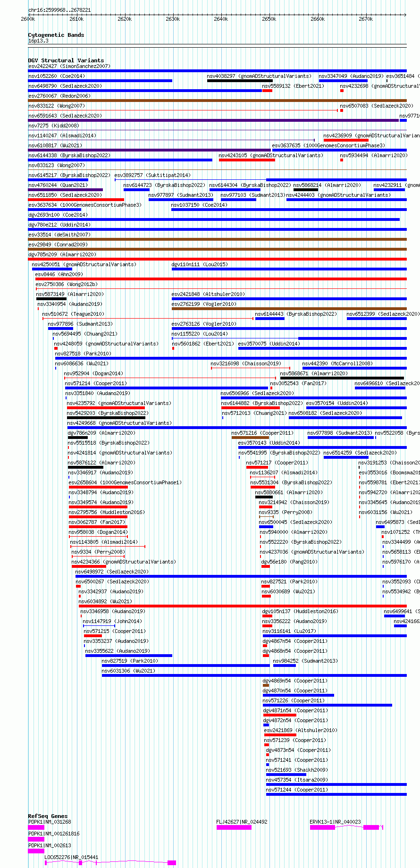Click the nsv3347049 (Audano2019) label

(351, 76)
